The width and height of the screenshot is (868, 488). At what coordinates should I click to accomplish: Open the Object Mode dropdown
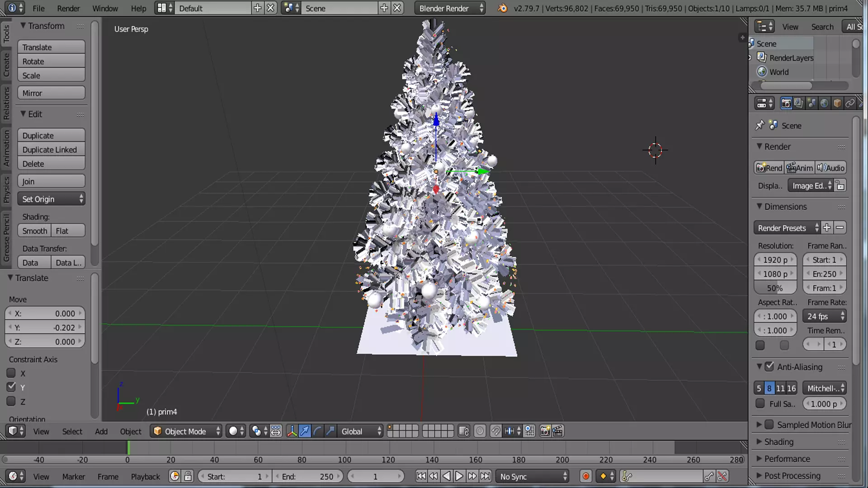point(186,431)
